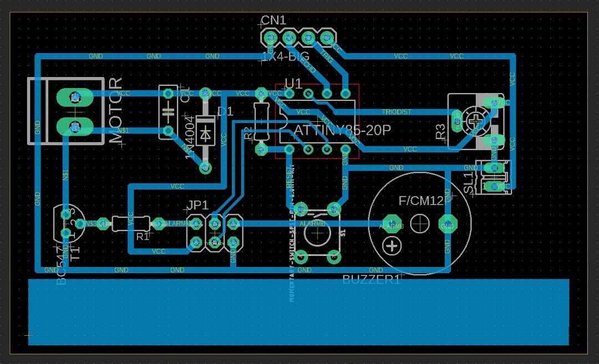
Task: Select the CN1 connector name label
Action: [x=273, y=20]
